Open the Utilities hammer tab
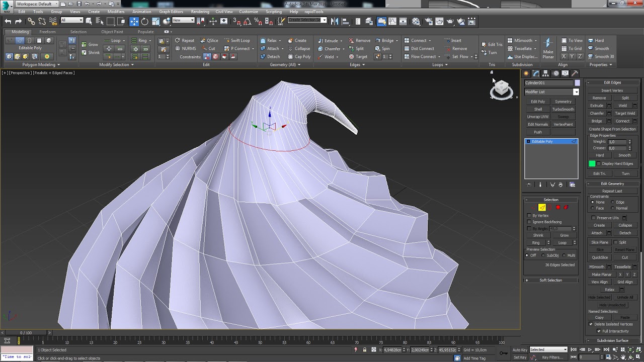 (575, 73)
